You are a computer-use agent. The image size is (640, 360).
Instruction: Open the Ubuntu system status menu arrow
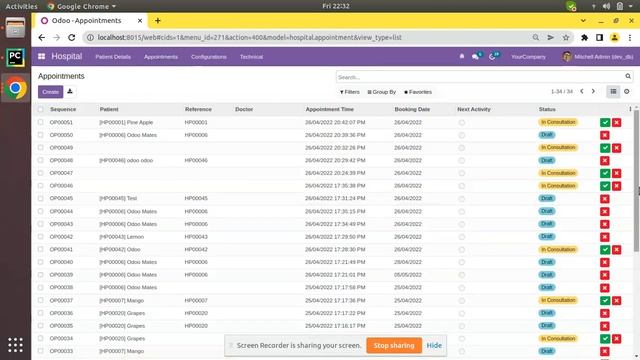631,6
